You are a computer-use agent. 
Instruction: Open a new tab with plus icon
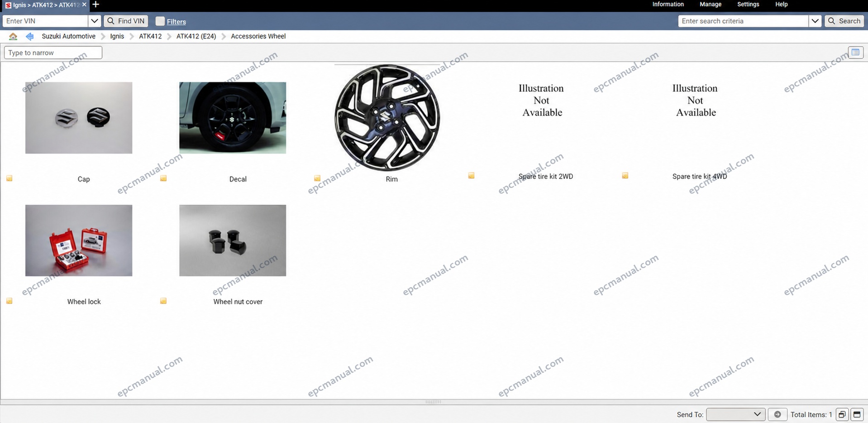[96, 5]
